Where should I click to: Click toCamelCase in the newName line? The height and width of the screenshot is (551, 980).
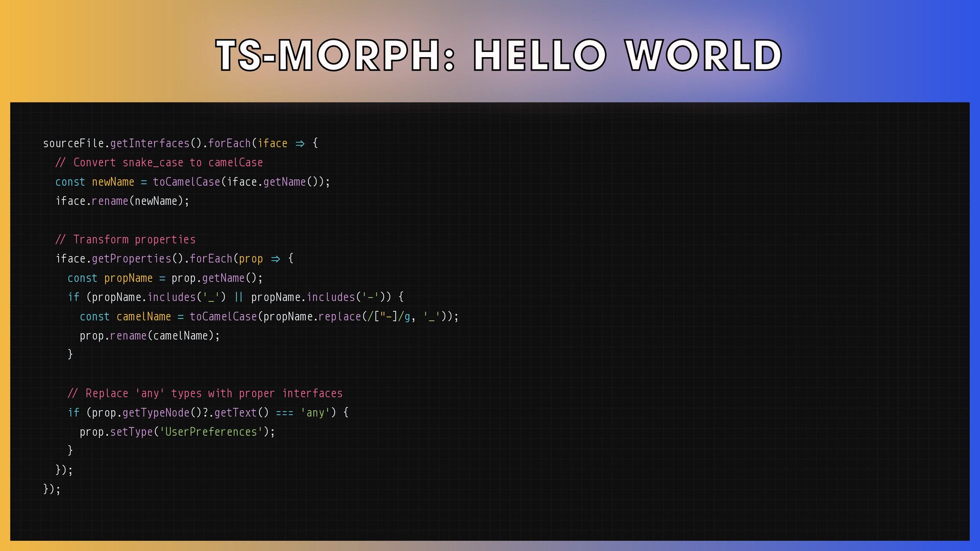pos(186,182)
